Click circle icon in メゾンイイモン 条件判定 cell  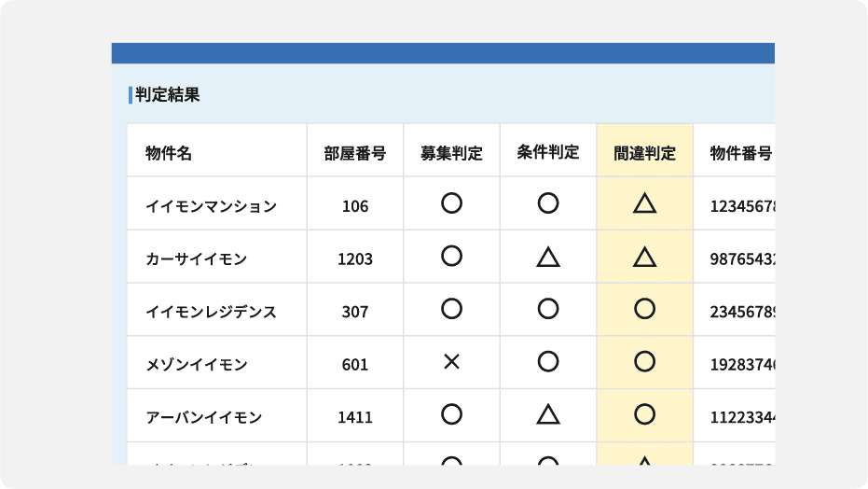(548, 362)
